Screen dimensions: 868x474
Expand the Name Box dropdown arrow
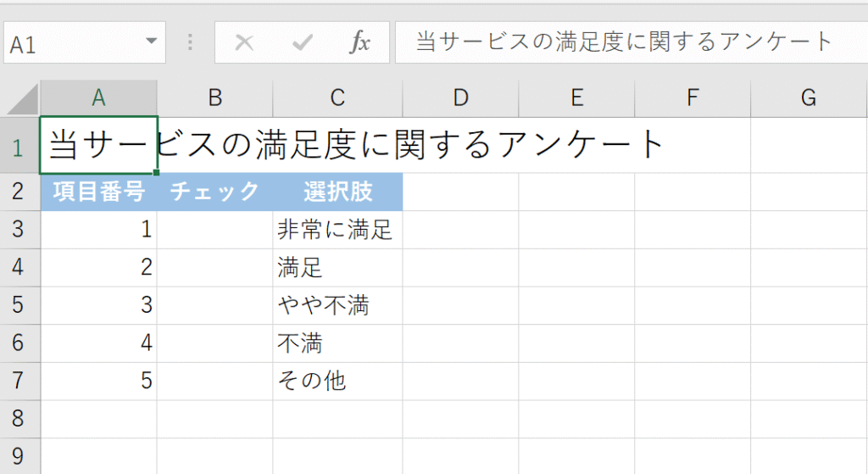[151, 42]
